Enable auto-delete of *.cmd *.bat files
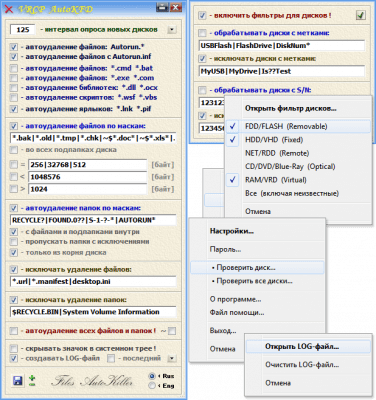The image size is (376, 400). pos(14,69)
